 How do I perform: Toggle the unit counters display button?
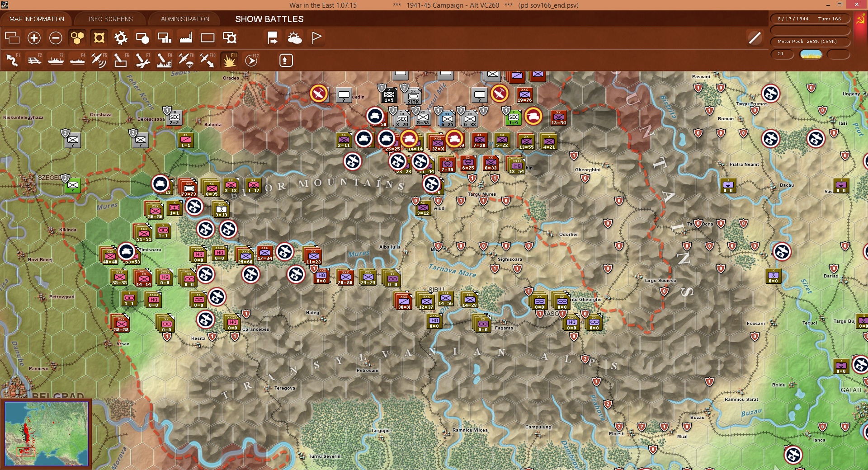(x=99, y=38)
